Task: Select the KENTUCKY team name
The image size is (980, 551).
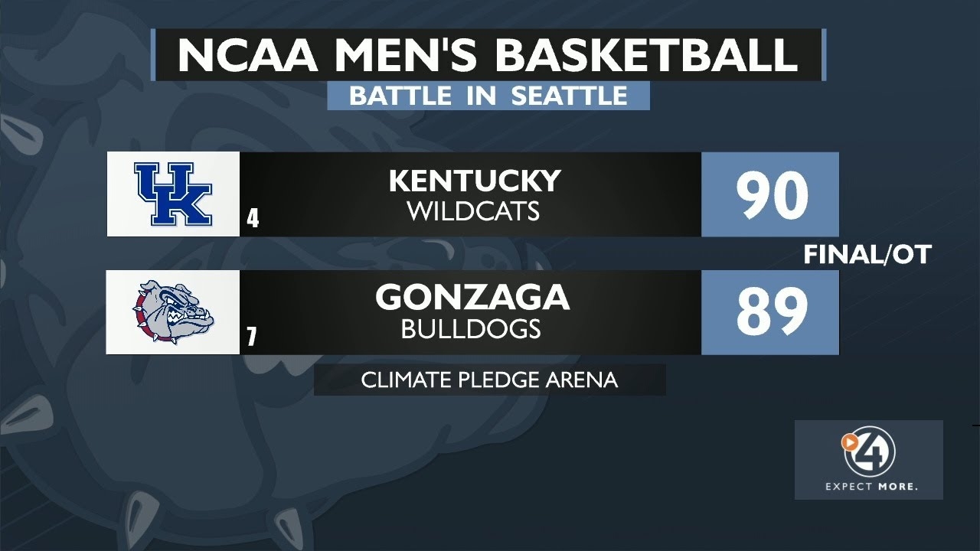Action: 475,181
